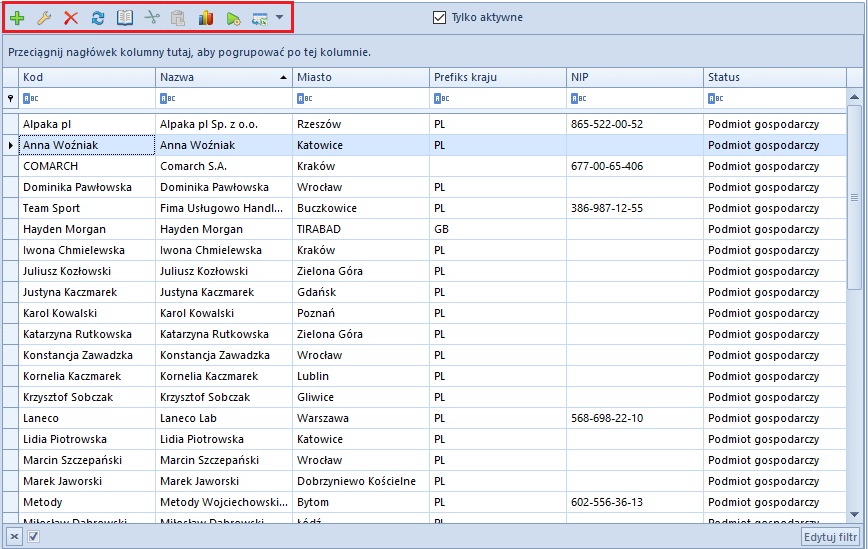Select the COMARCH code cell
This screenshot has height=549, width=868.
pyautogui.click(x=87, y=166)
